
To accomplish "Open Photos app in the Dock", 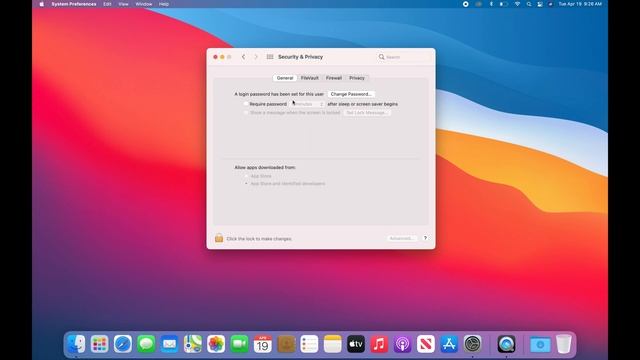I will pyautogui.click(x=216, y=344).
